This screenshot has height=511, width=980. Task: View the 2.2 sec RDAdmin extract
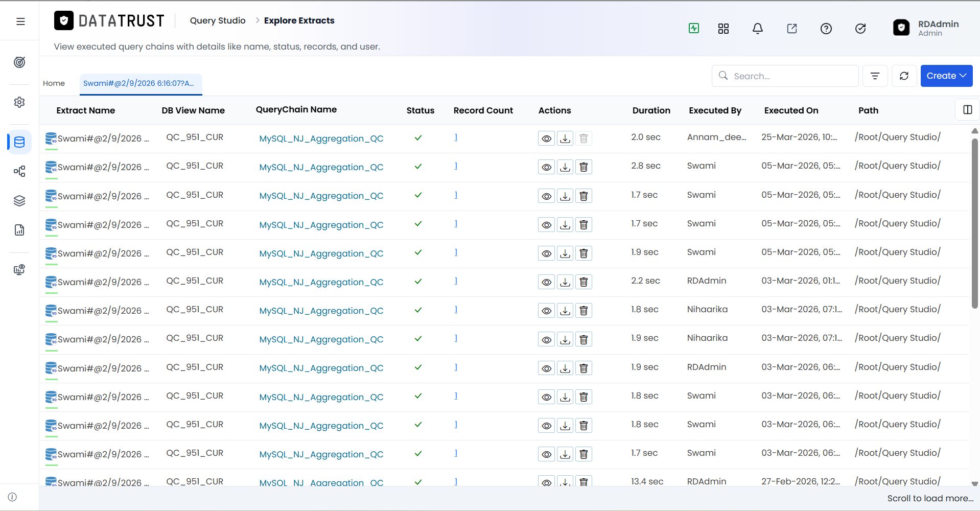(546, 282)
